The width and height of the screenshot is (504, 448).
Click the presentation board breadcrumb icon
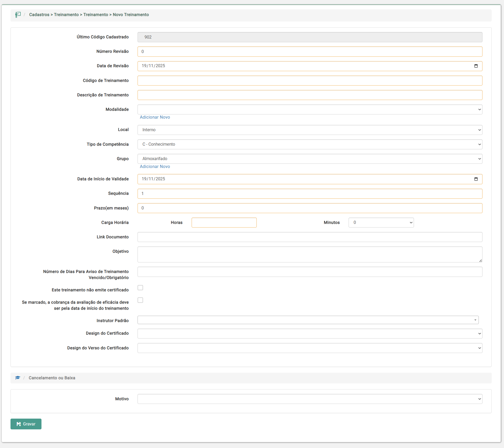click(18, 15)
